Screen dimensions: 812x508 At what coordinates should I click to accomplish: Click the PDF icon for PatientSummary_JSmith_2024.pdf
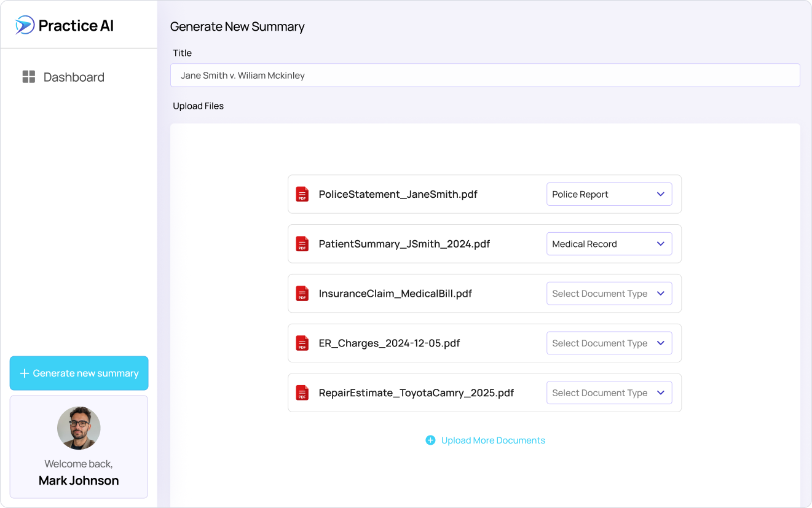(x=302, y=243)
